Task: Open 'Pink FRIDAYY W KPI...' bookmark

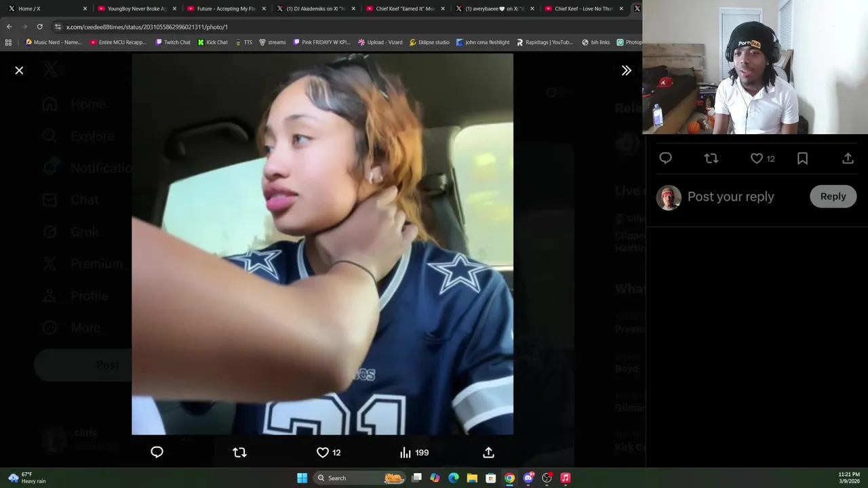Action: [321, 42]
